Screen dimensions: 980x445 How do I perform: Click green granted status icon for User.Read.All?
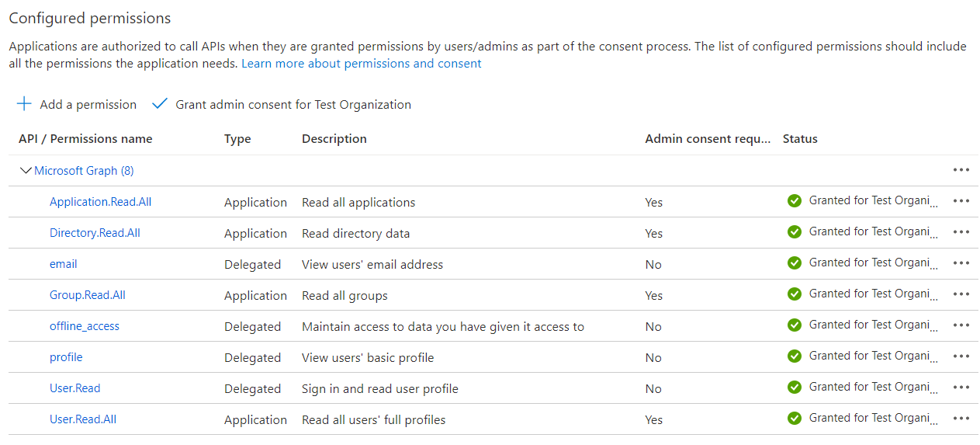click(x=794, y=419)
